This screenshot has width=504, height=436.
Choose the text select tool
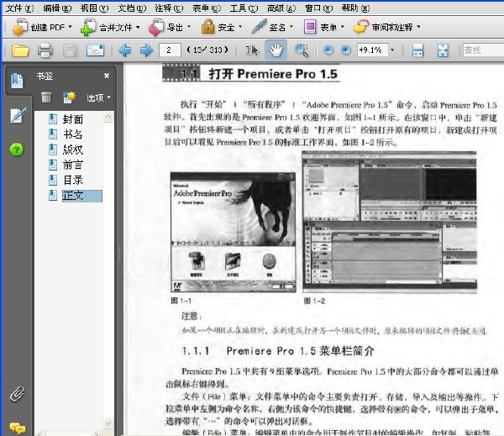252,50
